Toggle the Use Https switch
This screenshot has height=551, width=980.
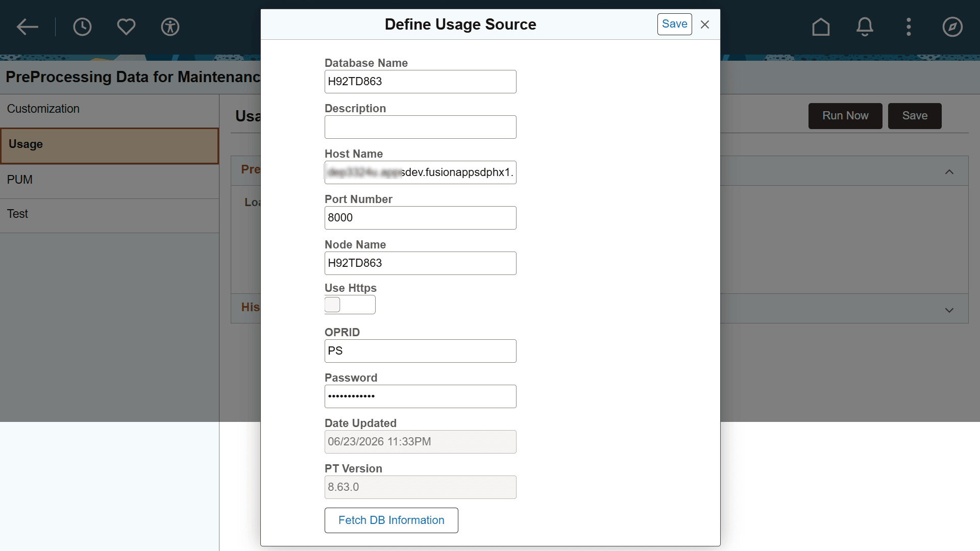pos(350,305)
